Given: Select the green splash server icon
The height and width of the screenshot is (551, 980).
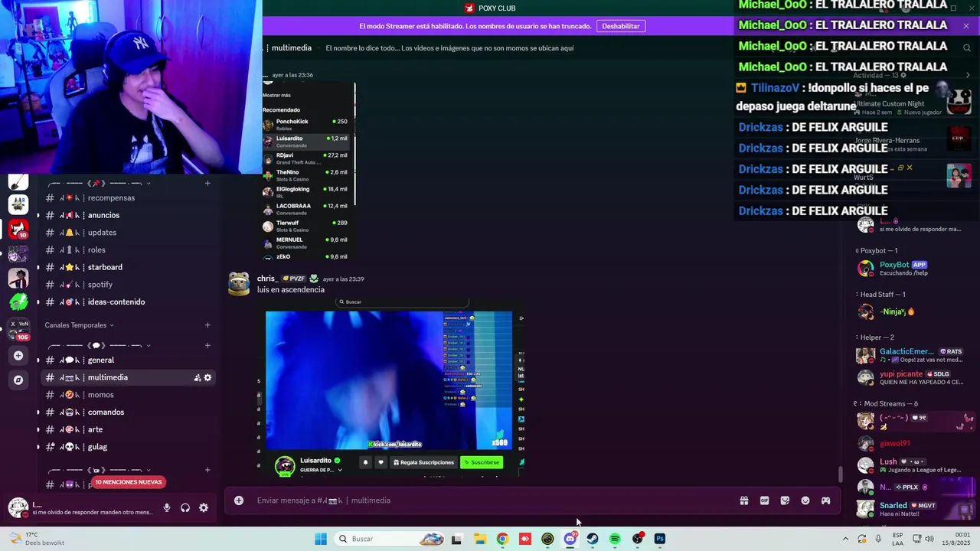Looking at the screenshot, I should point(18,302).
